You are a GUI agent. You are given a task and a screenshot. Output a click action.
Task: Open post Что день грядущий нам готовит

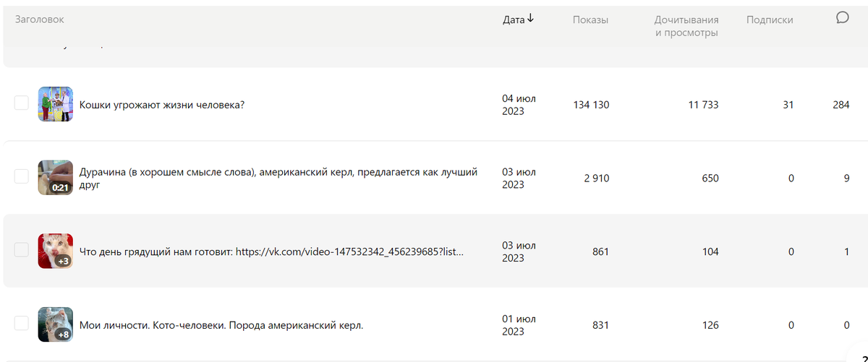coord(271,252)
